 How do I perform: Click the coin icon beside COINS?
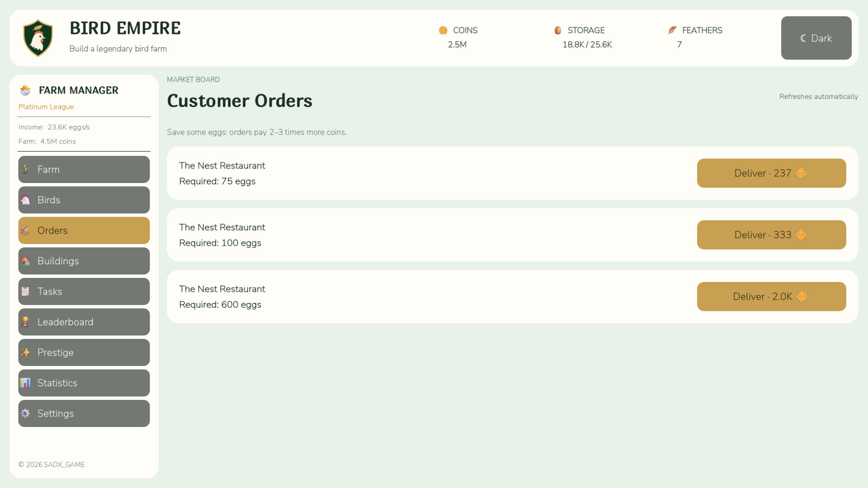(x=443, y=30)
